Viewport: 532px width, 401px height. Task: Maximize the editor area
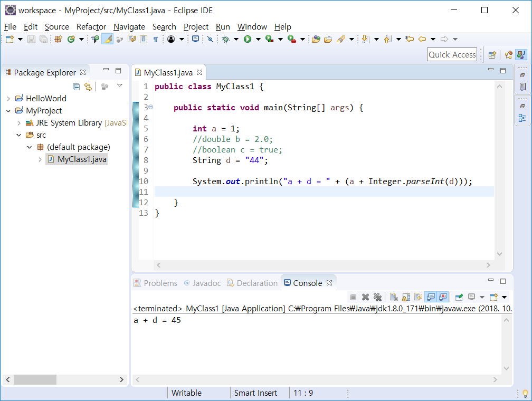click(x=503, y=71)
